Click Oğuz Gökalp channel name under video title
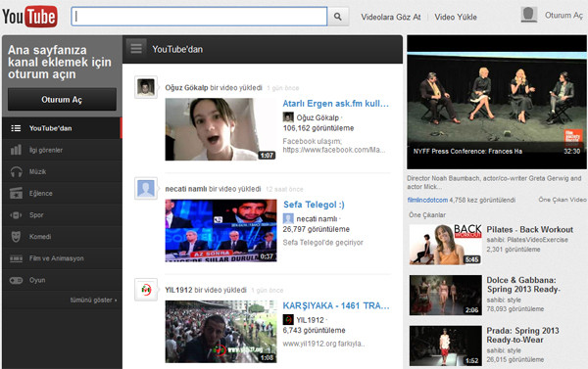The image size is (588, 369). point(318,117)
